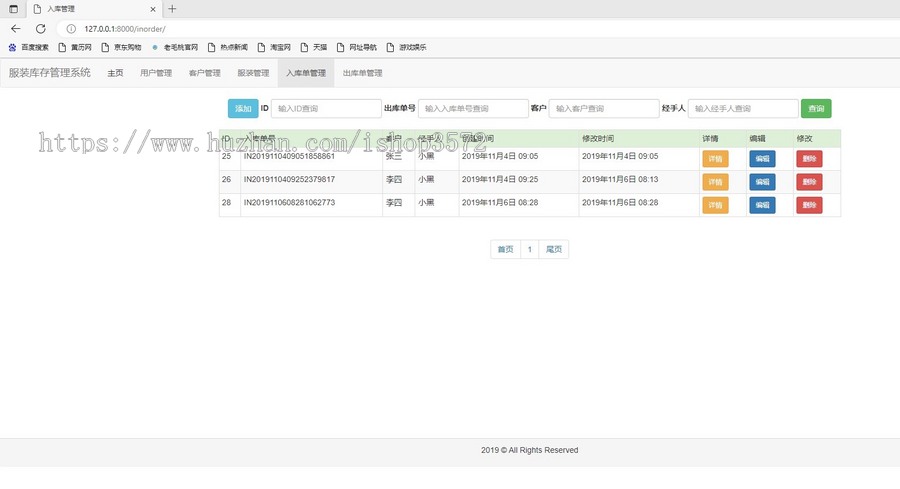Viewport: 900px width, 489px height.
Task: Click the 修改时间 column header
Action: click(598, 138)
